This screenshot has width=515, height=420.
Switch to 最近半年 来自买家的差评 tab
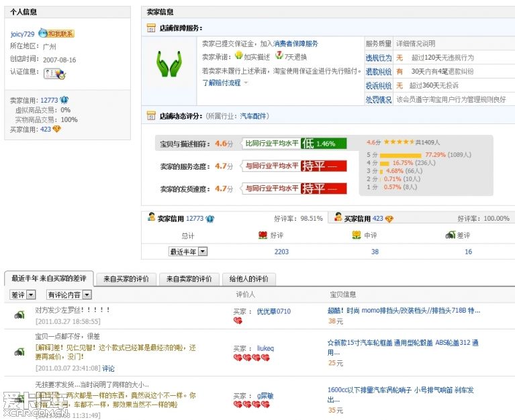[x=49, y=278]
